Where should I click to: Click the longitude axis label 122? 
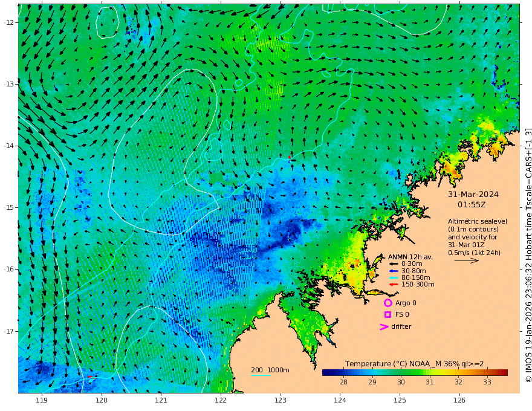pyautogui.click(x=221, y=400)
